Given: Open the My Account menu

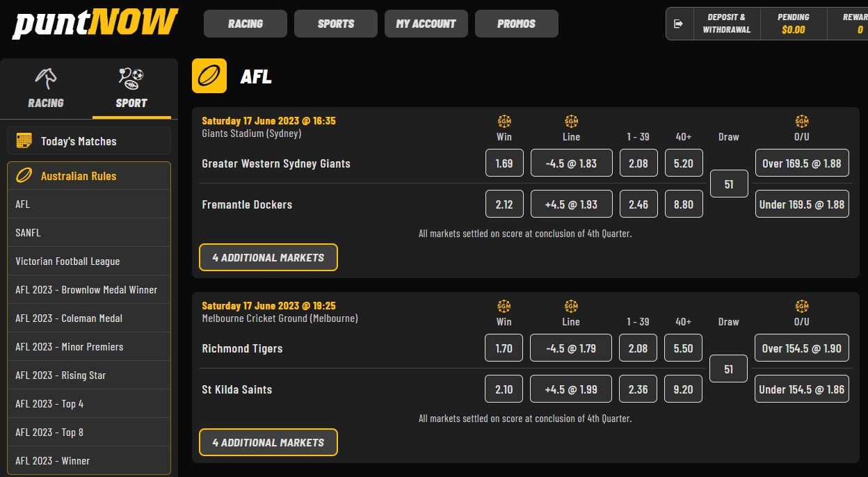Looking at the screenshot, I should tap(426, 24).
